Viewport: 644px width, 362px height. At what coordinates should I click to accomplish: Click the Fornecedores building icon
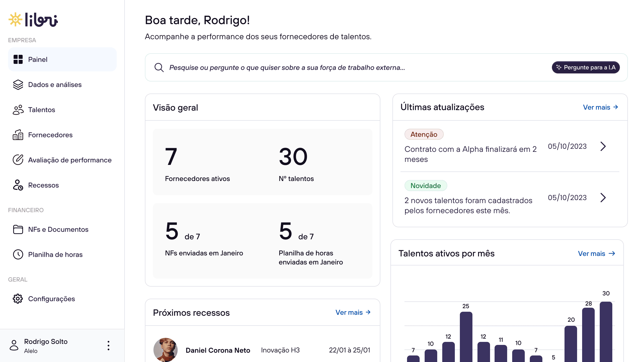(x=18, y=135)
